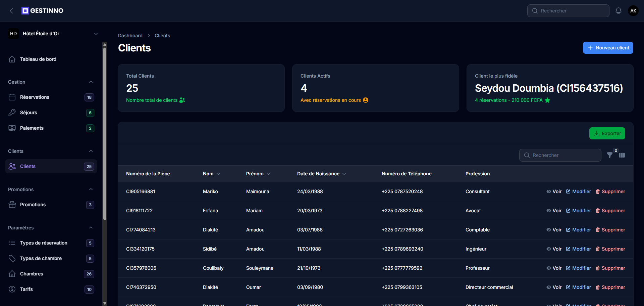Click the header Rechercher search field
644x306 pixels.
(x=568, y=11)
